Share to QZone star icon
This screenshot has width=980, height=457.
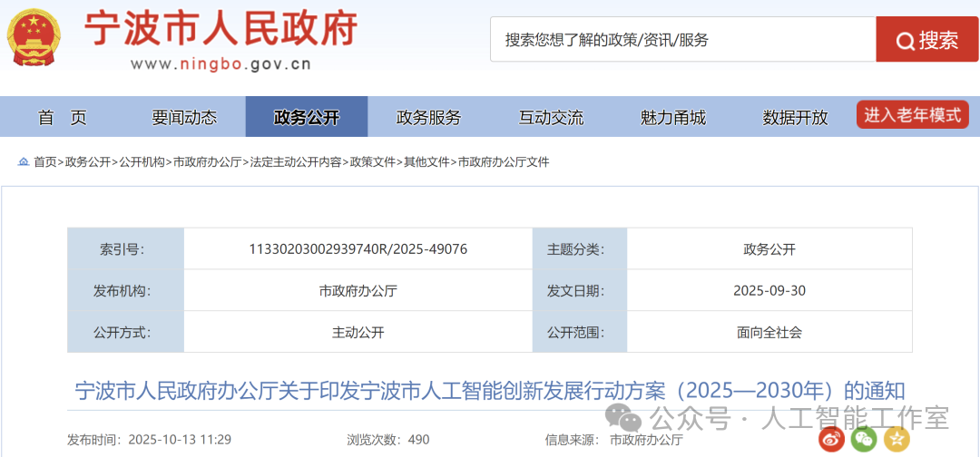pyautogui.click(x=897, y=439)
